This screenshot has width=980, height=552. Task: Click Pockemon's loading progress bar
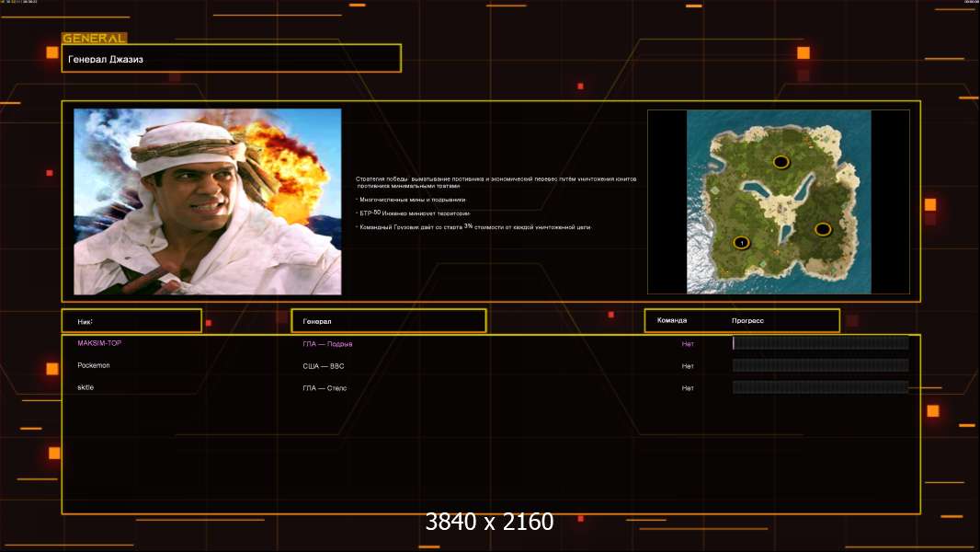click(x=820, y=365)
